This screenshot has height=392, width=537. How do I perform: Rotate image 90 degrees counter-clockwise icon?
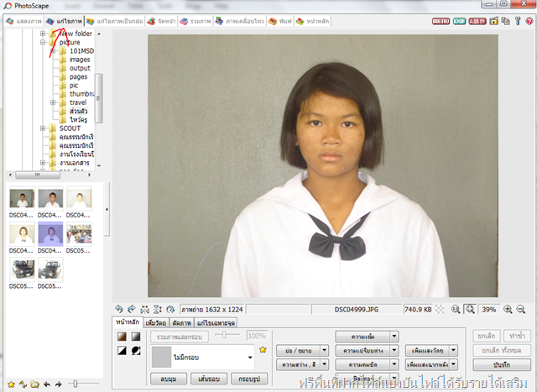pyautogui.click(x=119, y=310)
